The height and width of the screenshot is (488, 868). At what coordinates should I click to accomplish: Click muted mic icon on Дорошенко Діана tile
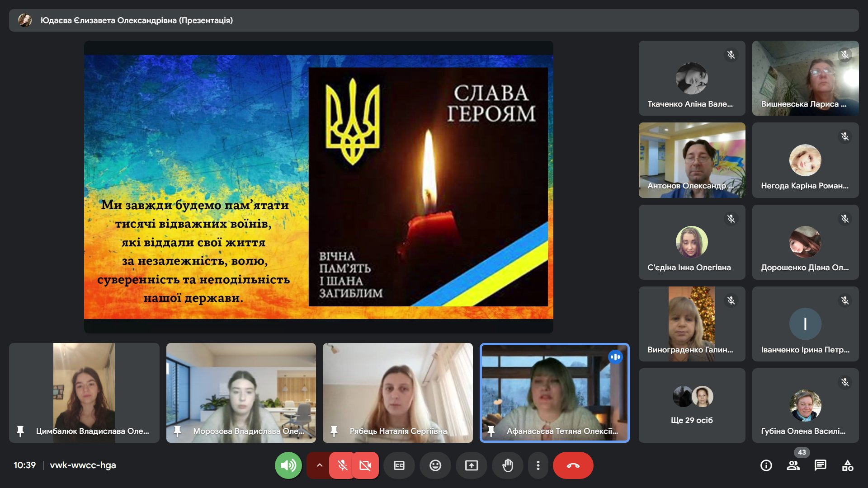point(845,219)
